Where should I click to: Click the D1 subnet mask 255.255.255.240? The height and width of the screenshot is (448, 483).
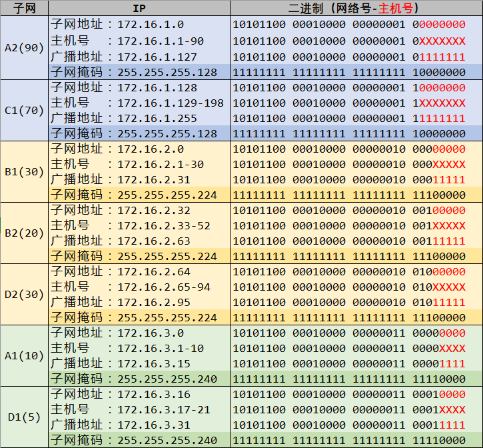pos(167,441)
